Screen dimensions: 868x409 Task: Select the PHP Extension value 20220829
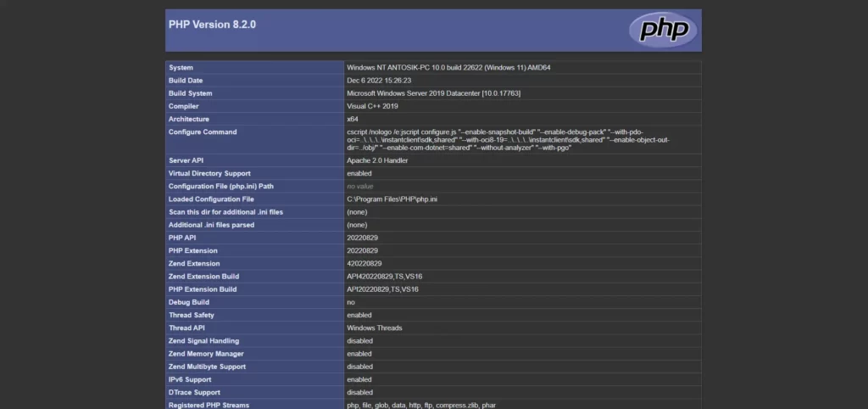[363, 250]
